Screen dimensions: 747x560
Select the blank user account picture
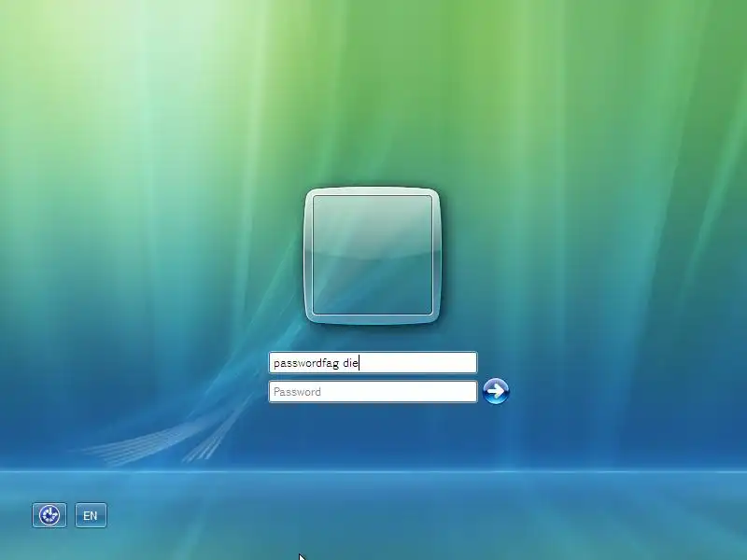[372, 256]
